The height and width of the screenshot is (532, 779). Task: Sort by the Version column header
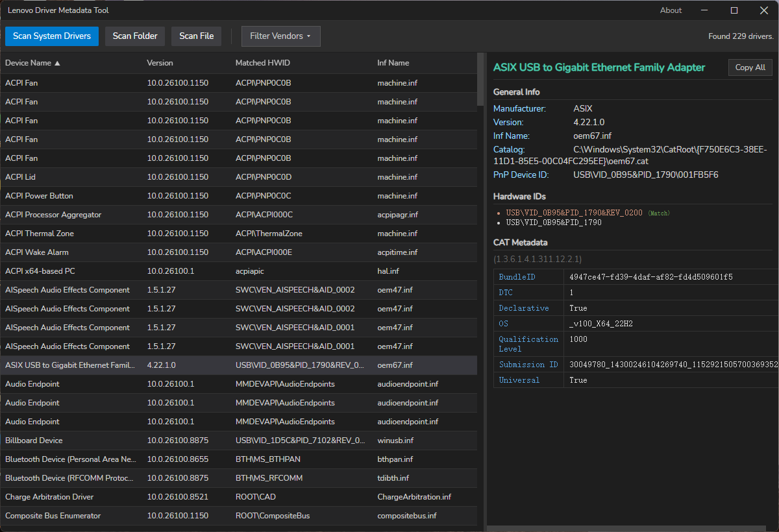[x=160, y=63]
